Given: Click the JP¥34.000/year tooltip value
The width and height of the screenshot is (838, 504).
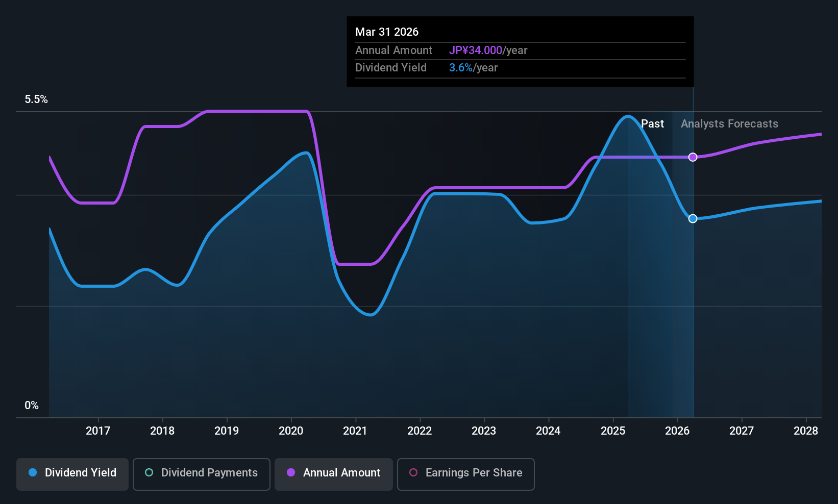Looking at the screenshot, I should 488,51.
